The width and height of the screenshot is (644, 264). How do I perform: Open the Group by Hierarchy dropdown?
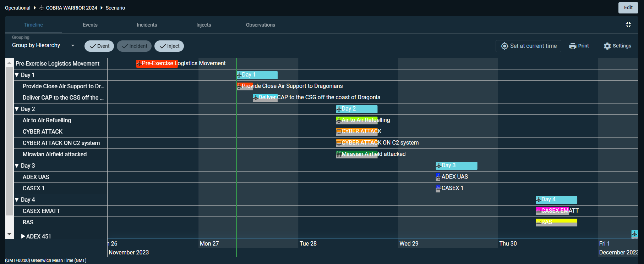coord(43,45)
